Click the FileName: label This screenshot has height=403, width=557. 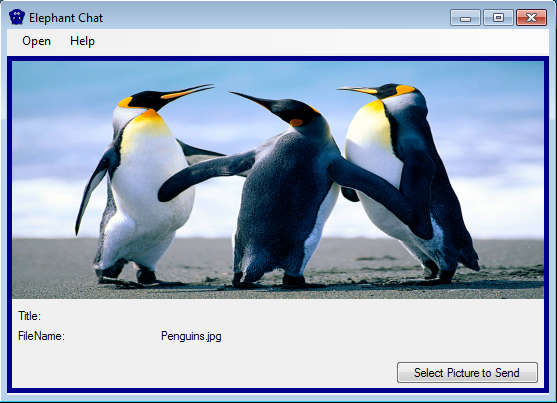pyautogui.click(x=41, y=336)
